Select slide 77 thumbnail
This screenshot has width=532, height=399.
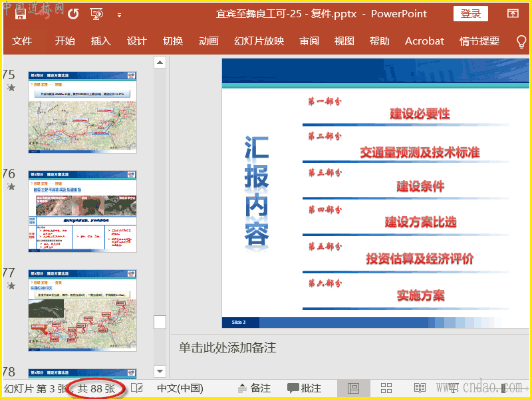(82, 311)
